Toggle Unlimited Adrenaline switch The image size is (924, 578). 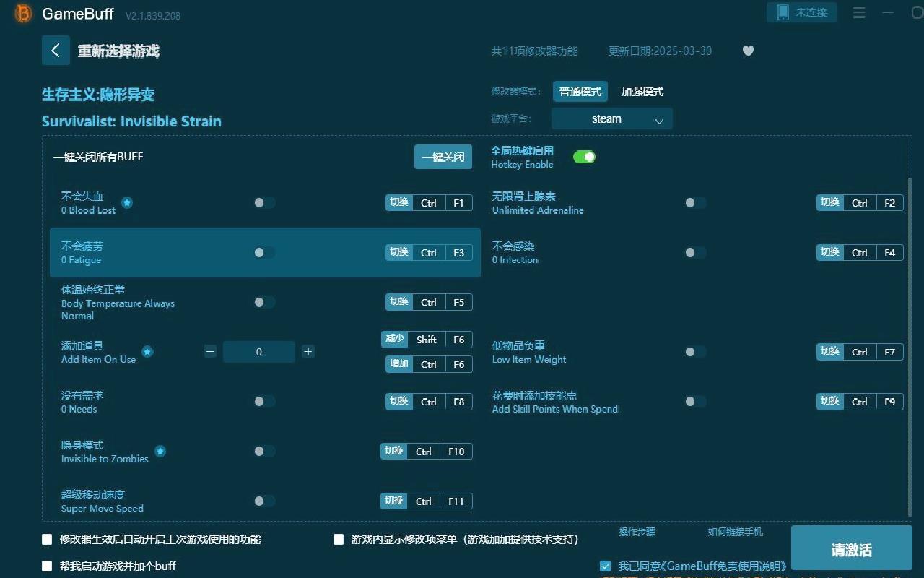click(695, 203)
